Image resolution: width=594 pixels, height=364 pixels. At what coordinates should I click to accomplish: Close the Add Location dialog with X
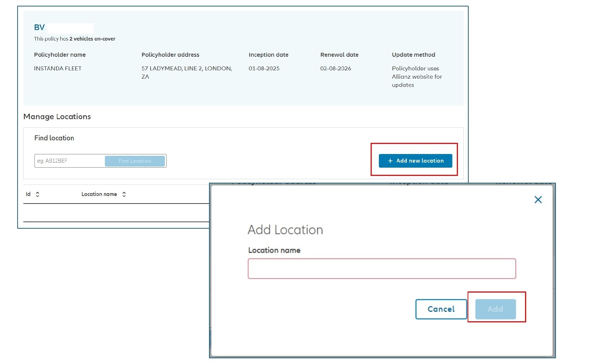(538, 200)
